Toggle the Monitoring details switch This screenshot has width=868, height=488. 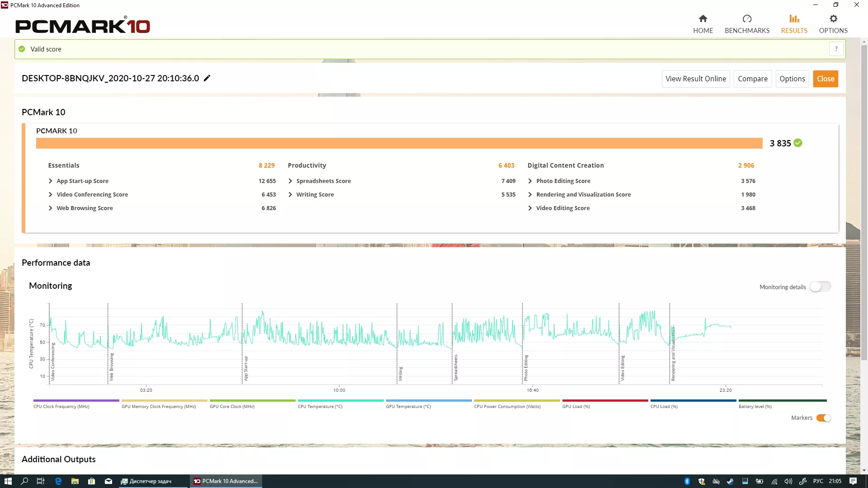[820, 287]
